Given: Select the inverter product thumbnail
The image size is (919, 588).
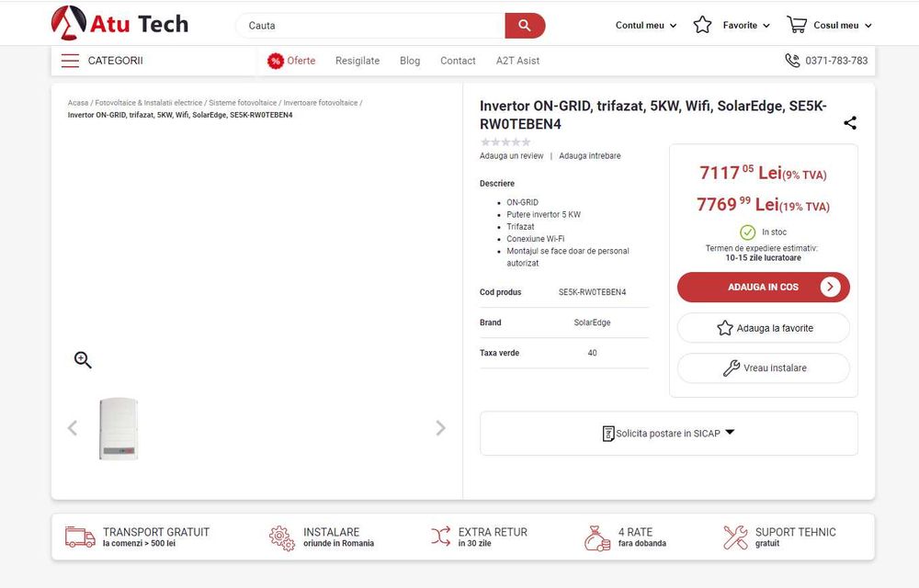Looking at the screenshot, I should 119,428.
